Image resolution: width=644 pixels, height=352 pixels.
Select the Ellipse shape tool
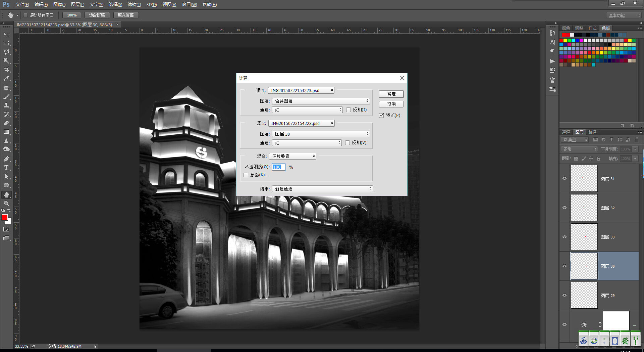click(x=6, y=185)
